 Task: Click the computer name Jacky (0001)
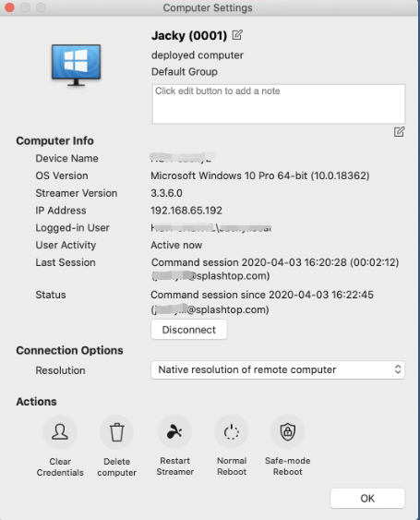(189, 35)
